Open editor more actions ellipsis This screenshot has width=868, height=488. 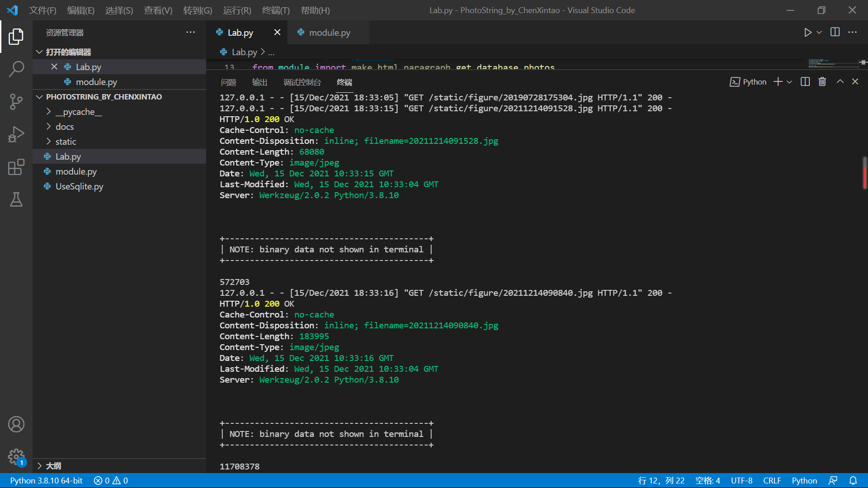[x=852, y=32]
